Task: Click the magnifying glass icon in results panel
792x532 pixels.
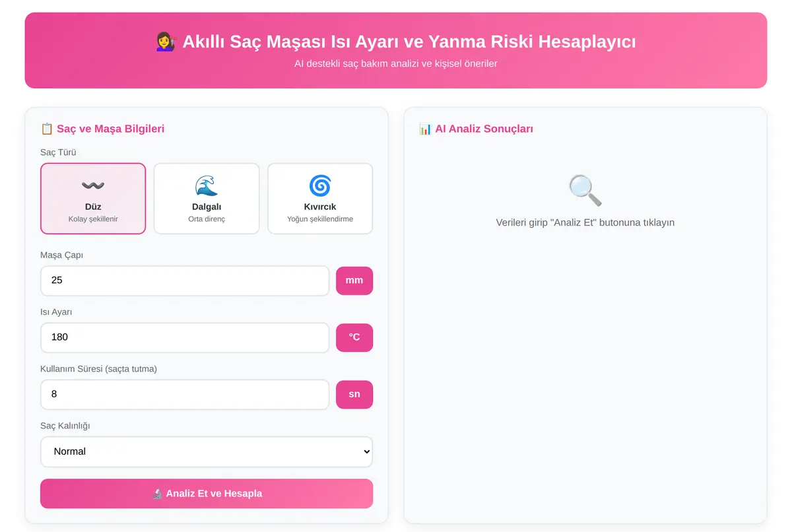Action: [585, 191]
